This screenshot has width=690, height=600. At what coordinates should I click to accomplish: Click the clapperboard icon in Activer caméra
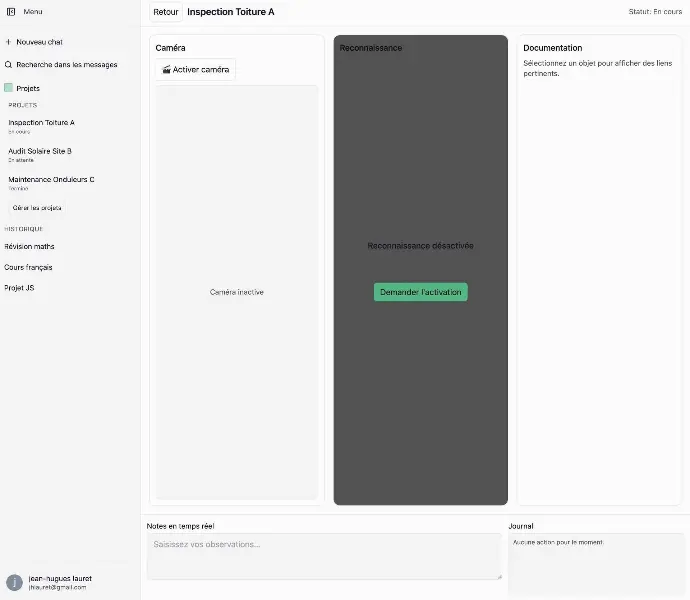point(166,70)
